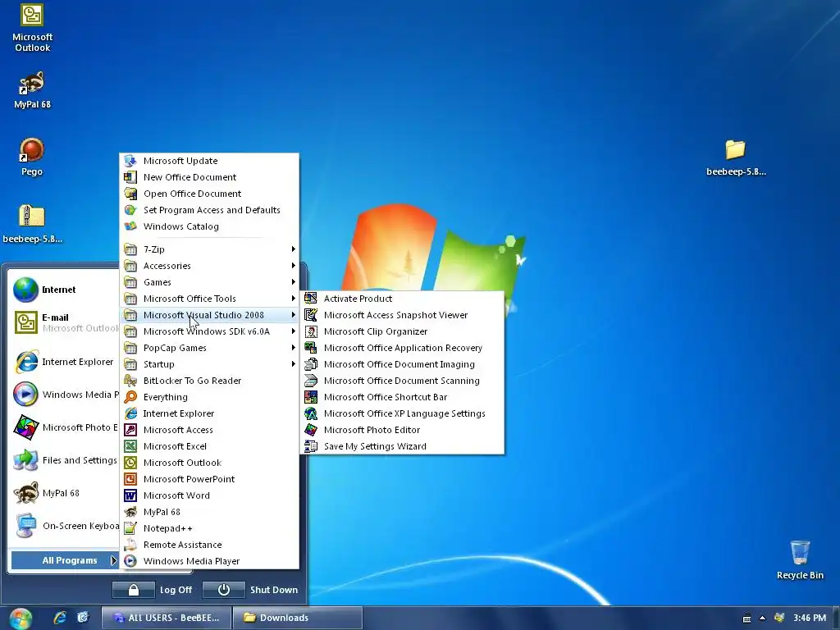This screenshot has height=630, width=840.
Task: Expand the Microsoft Windows SDK v6.0A arrow
Action: tap(293, 331)
